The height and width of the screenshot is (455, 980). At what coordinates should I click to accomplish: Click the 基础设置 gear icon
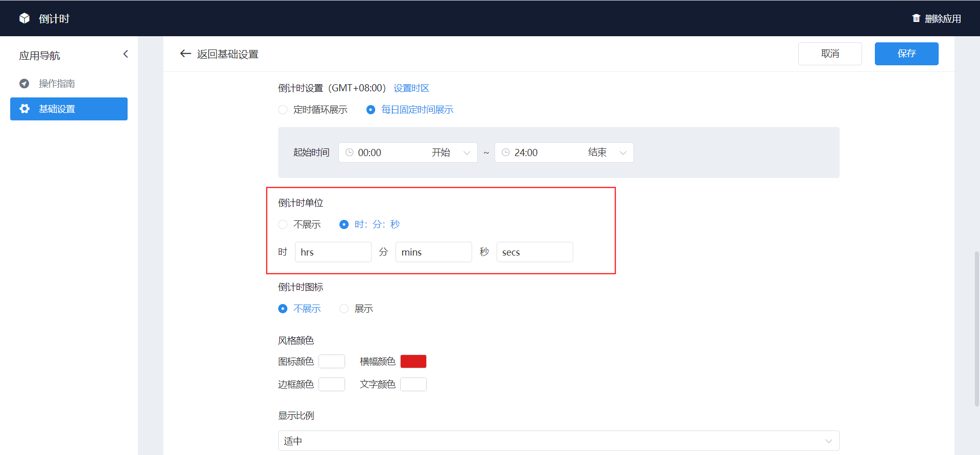coord(24,109)
